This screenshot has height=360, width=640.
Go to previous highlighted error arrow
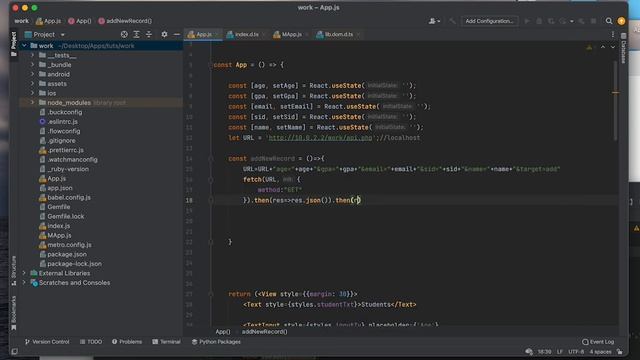click(x=603, y=47)
